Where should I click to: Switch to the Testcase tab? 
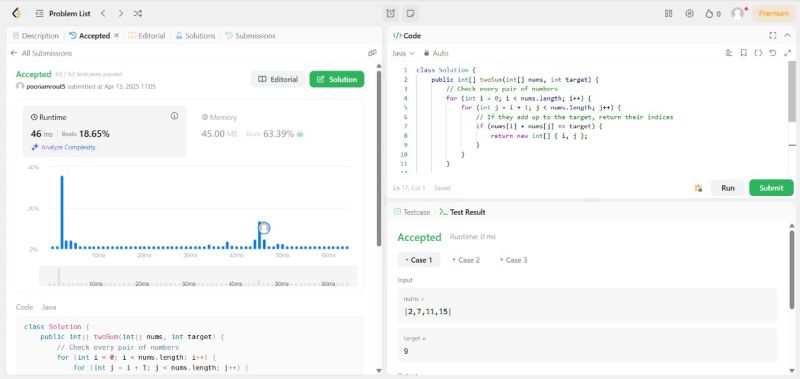pyautogui.click(x=412, y=212)
